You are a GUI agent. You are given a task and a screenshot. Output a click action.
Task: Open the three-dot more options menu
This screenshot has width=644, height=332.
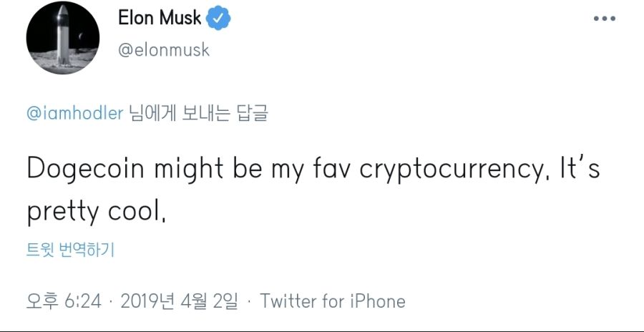(604, 18)
